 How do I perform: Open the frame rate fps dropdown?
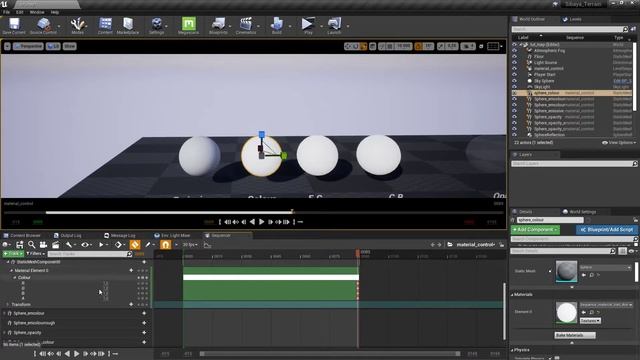click(190, 244)
